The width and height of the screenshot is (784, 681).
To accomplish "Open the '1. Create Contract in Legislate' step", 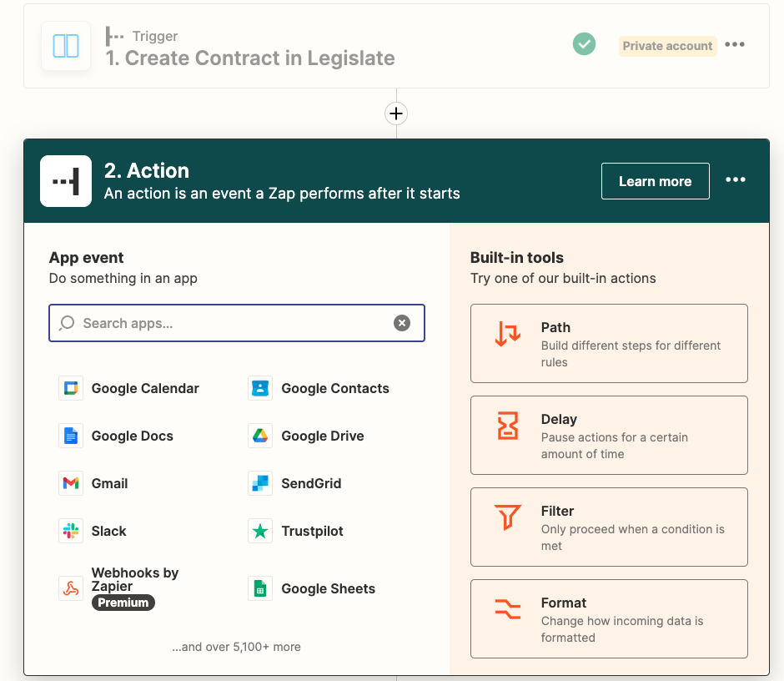I will point(250,58).
